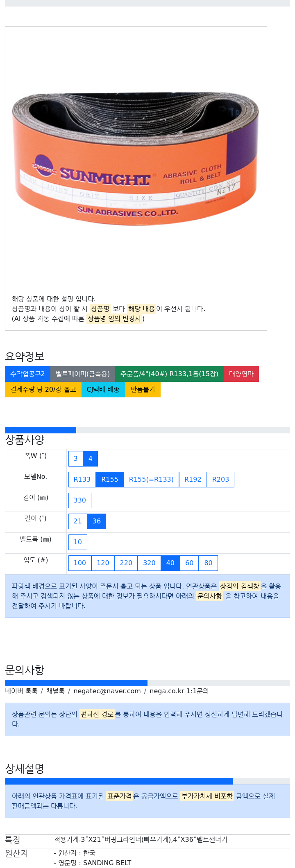Select grit 320 option
Screen dimensions: 295x868
pos(149,563)
